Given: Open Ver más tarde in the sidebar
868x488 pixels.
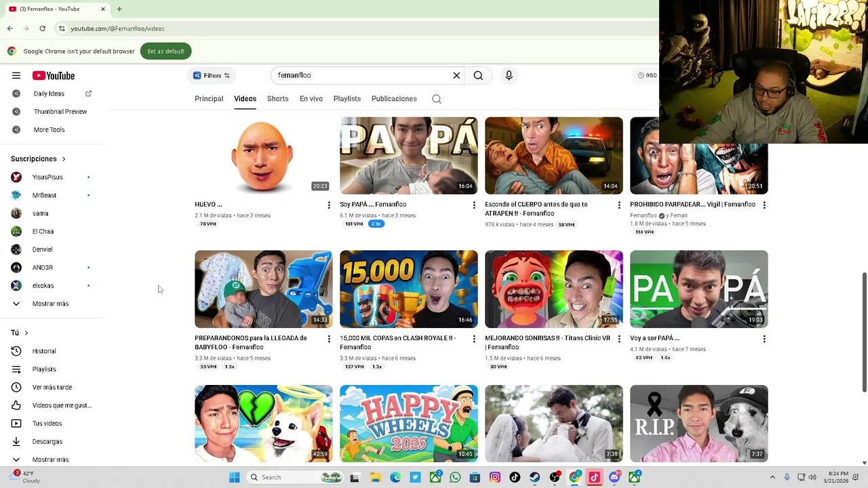Looking at the screenshot, I should (x=52, y=387).
